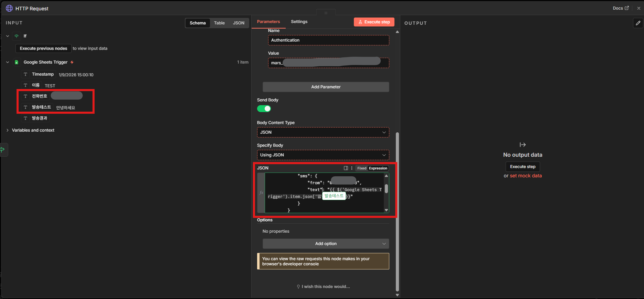Switch input view to Table tab
The image size is (644, 299).
219,23
